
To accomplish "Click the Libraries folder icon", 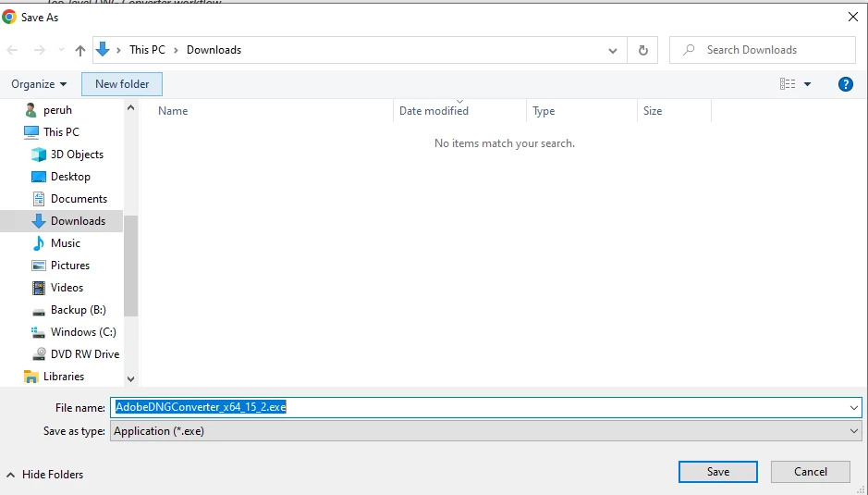I will click(31, 377).
